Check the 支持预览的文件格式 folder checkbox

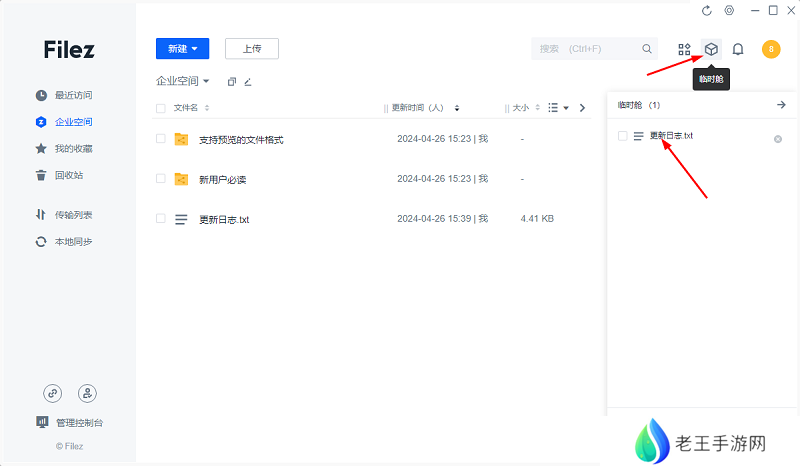tap(161, 139)
